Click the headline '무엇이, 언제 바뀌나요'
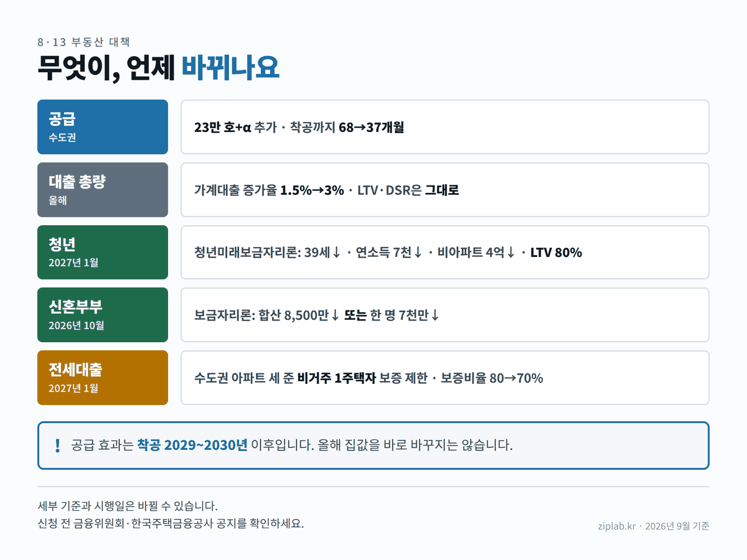The height and width of the screenshot is (560, 747). coord(158,68)
